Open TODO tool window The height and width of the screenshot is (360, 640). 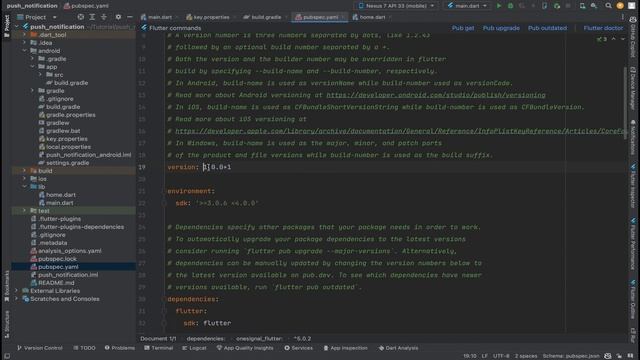(84, 348)
